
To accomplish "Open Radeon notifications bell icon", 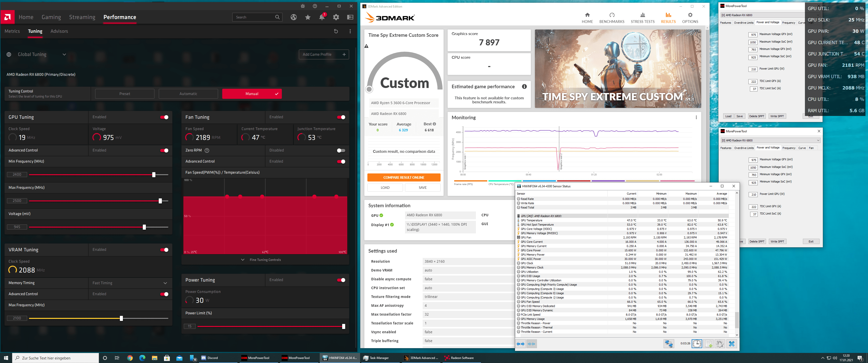I will (322, 17).
